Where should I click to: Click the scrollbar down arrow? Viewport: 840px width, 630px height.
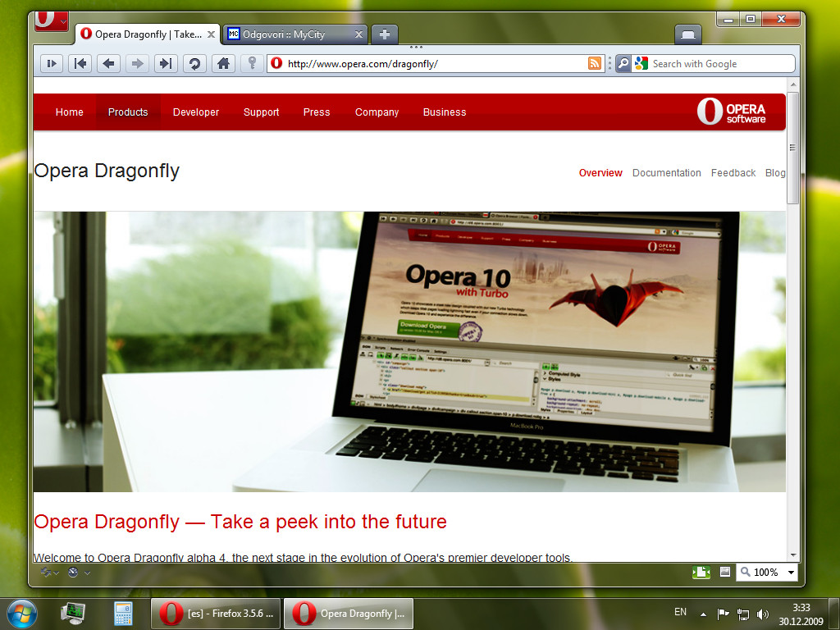tap(793, 555)
